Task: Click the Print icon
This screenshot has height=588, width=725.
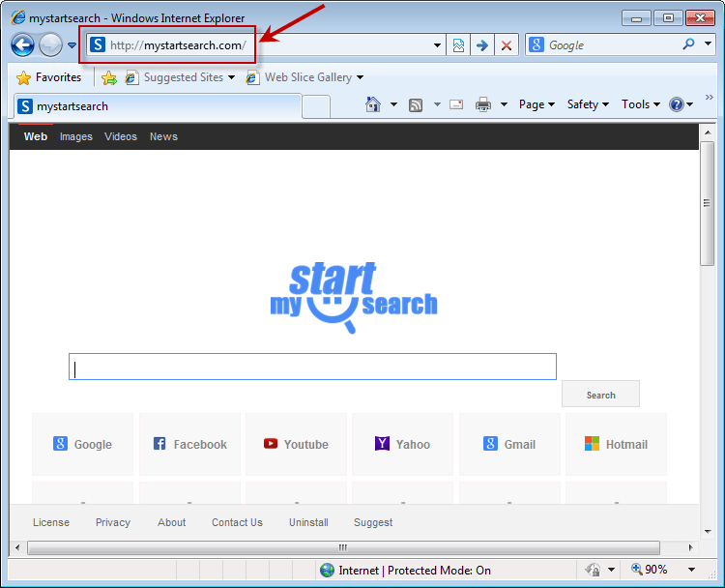Action: click(x=483, y=104)
